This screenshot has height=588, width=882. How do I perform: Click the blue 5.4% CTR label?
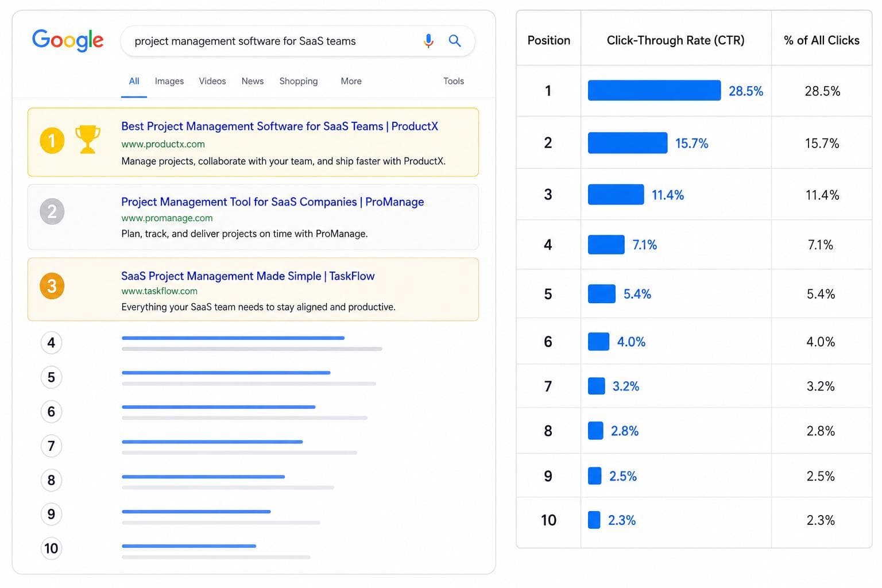pyautogui.click(x=637, y=294)
